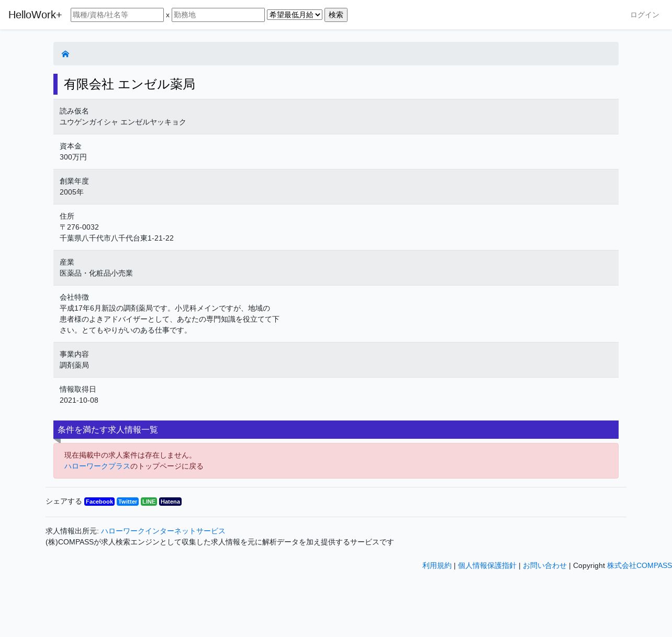Open the 株式会社COMPASS footer link
The image size is (672, 637).
(640, 565)
